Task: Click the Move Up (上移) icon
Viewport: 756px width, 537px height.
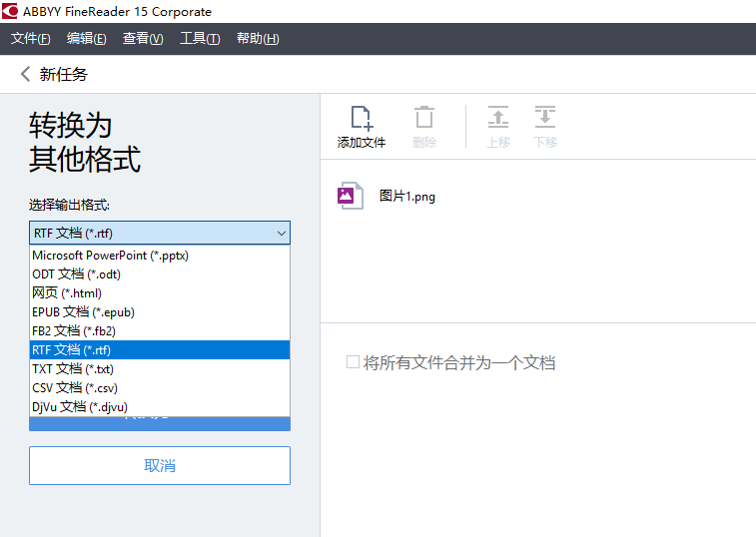Action: 498,117
